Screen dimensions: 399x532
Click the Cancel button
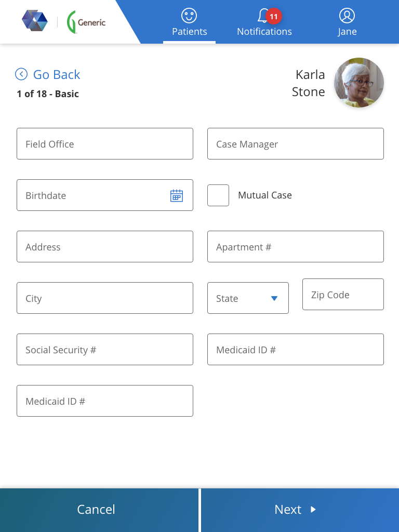click(x=99, y=510)
